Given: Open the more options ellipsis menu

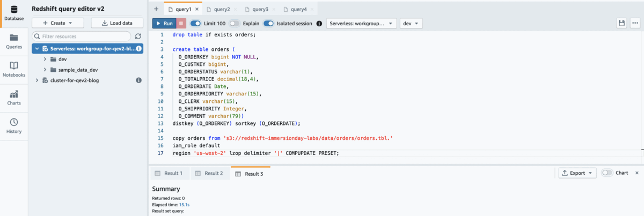Looking at the screenshot, I should (635, 23).
